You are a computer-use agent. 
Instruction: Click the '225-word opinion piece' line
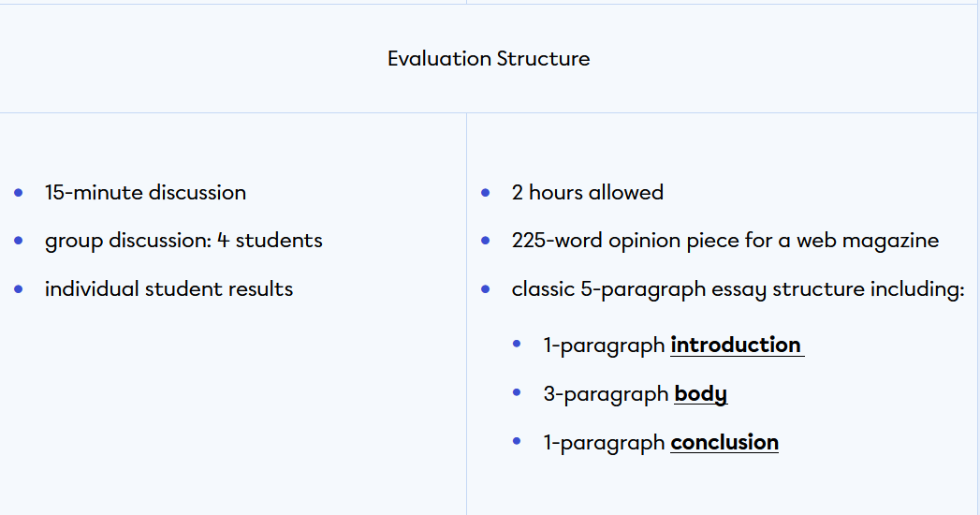724,241
